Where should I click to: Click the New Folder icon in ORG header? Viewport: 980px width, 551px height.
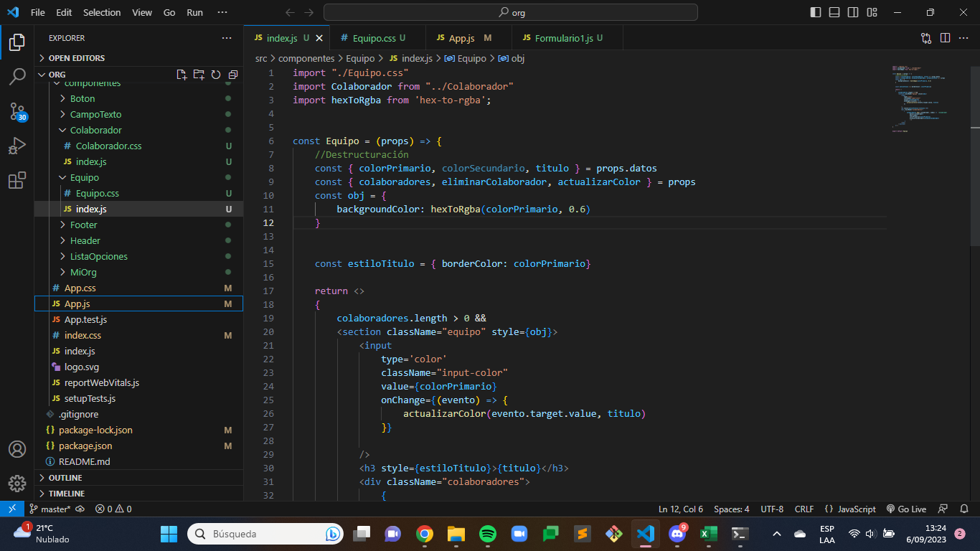(x=199, y=75)
